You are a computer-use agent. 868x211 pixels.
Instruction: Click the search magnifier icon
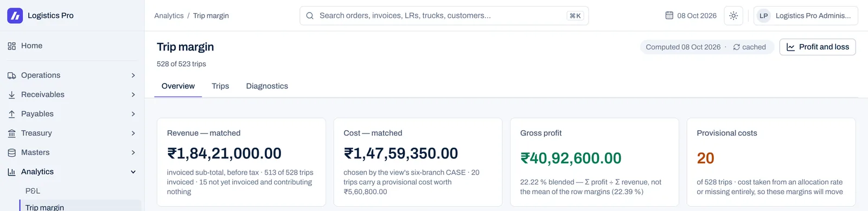tap(310, 16)
